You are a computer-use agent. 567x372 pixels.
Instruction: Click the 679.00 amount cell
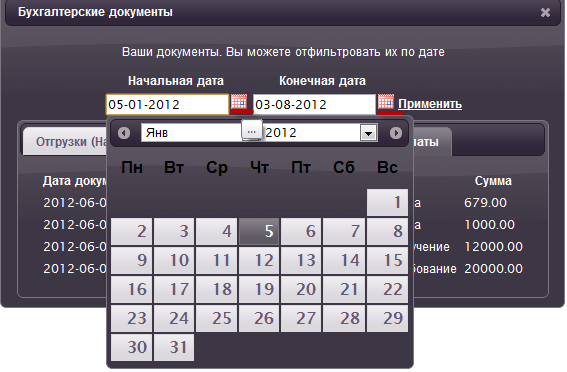point(485,203)
